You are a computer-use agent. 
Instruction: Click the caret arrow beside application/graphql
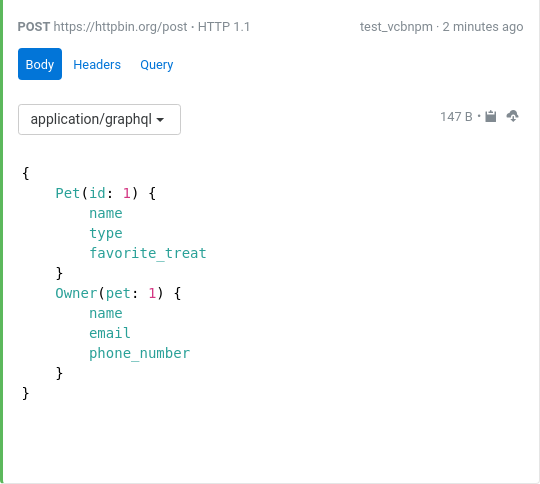click(160, 120)
